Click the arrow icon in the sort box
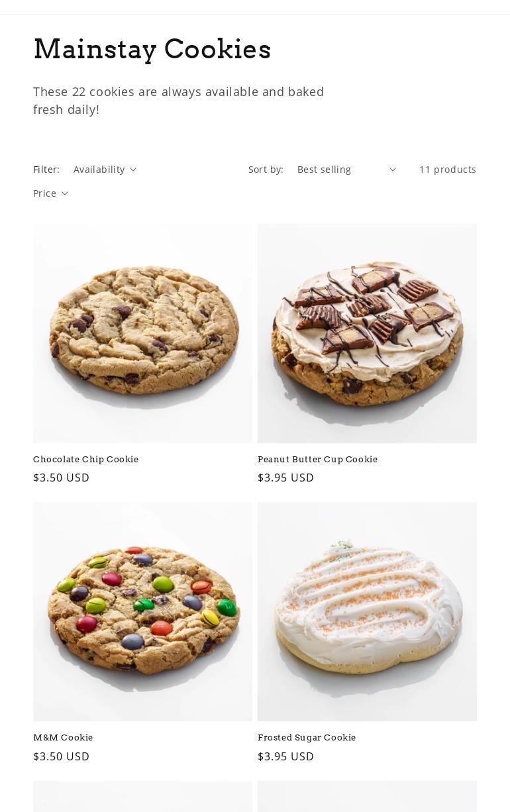 [x=392, y=170]
